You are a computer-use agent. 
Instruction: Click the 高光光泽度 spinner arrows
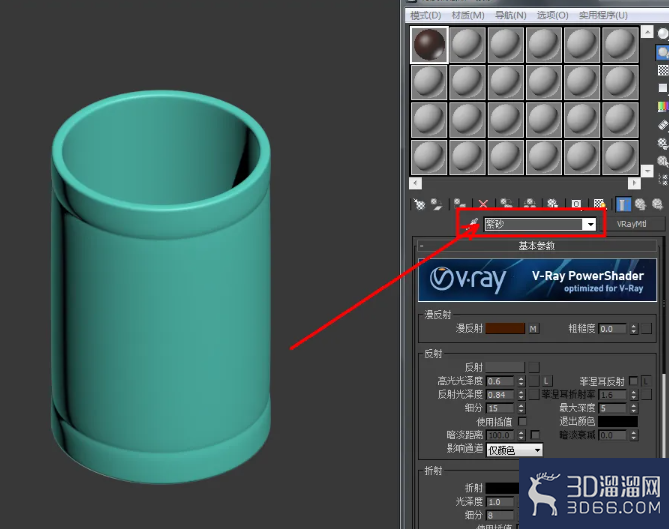point(521,381)
